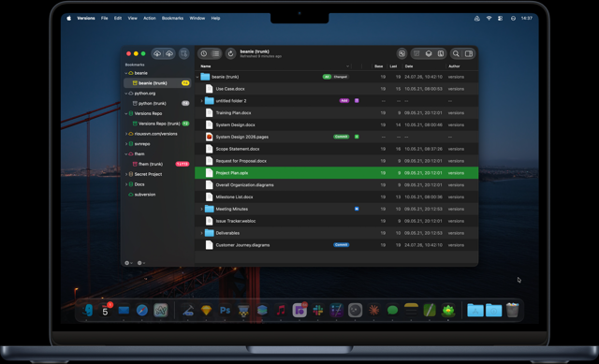Refresh the beanie (trunk) working copy

click(x=231, y=54)
